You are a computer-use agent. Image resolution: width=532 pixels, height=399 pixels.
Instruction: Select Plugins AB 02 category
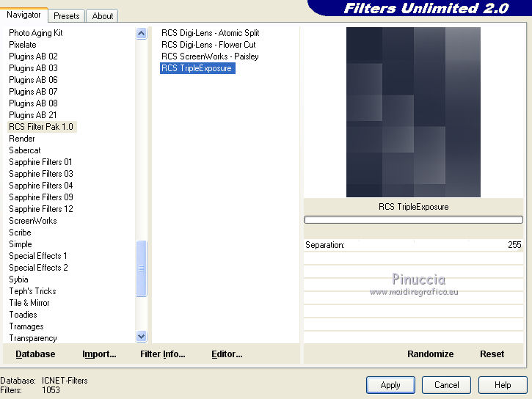33,56
